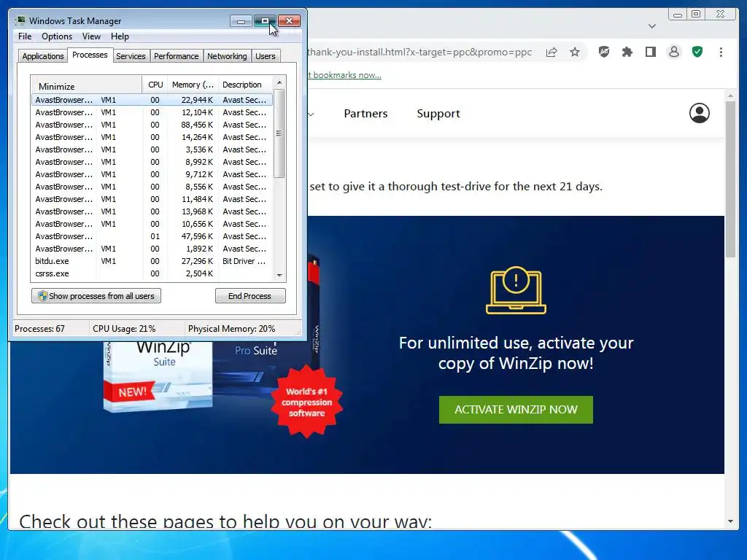The width and height of the screenshot is (747, 560).
Task: Click the Task Manager title bar icon
Action: click(20, 20)
